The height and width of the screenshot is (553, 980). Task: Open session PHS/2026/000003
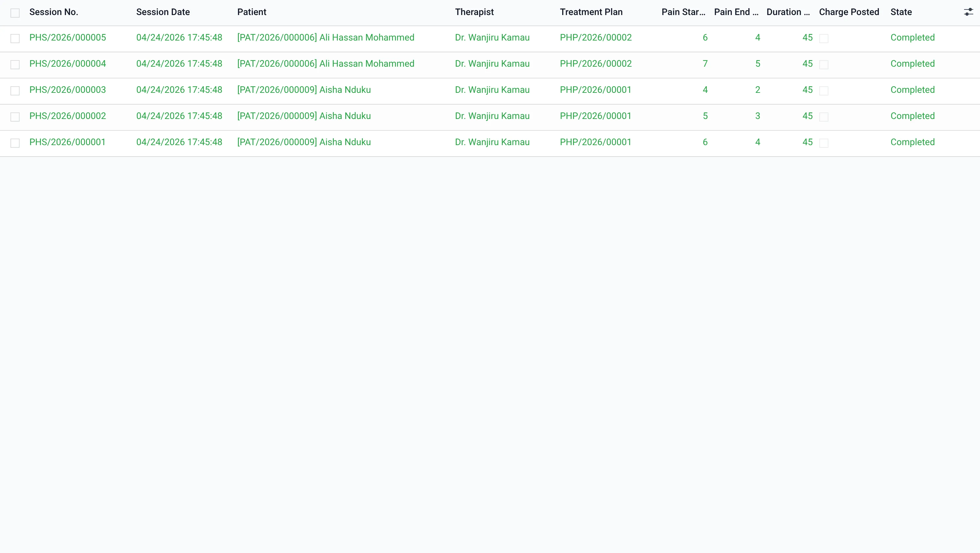point(68,90)
